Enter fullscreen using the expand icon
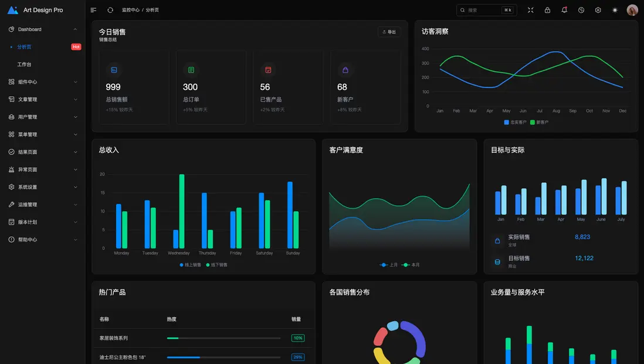 (x=531, y=10)
